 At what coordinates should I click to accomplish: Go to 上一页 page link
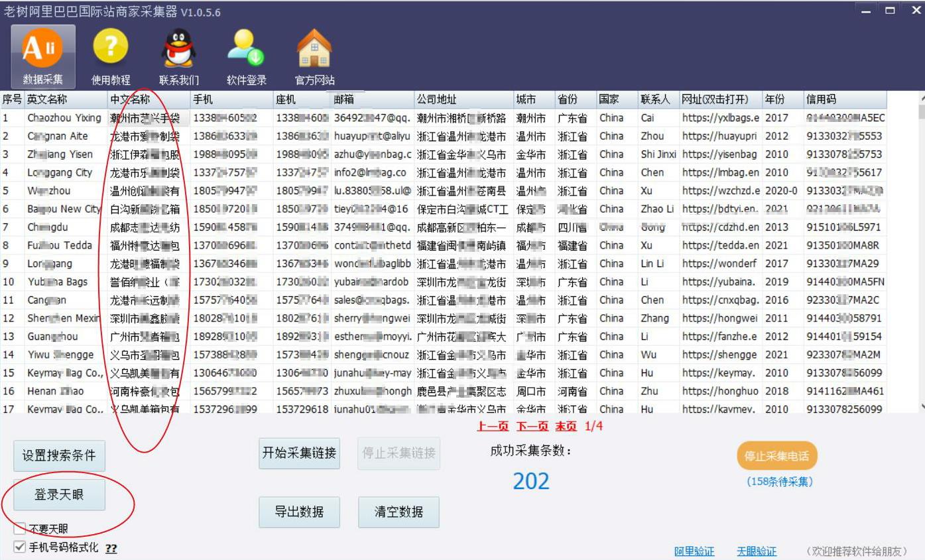tap(494, 426)
